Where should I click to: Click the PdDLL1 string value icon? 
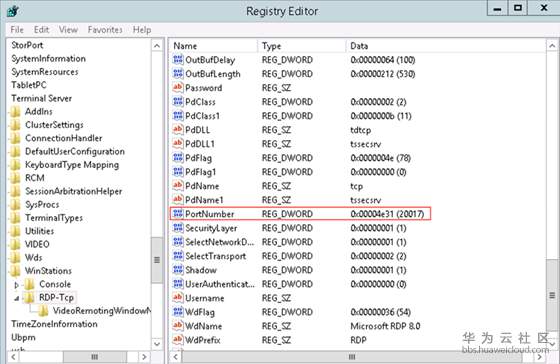coord(178,144)
